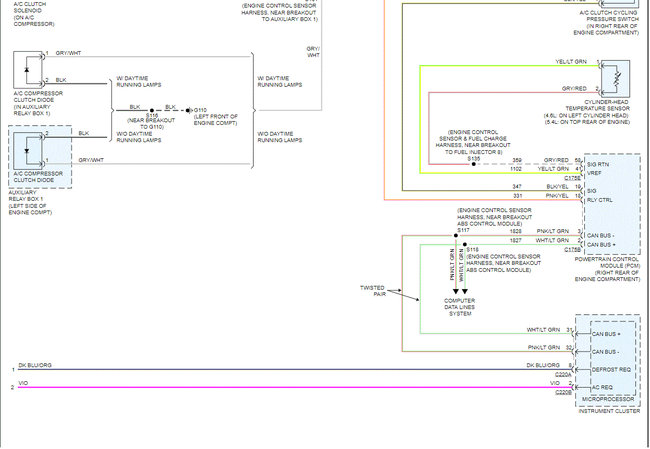Select the 'AUXILIARY RELAY BOX 1' label

pos(26,196)
